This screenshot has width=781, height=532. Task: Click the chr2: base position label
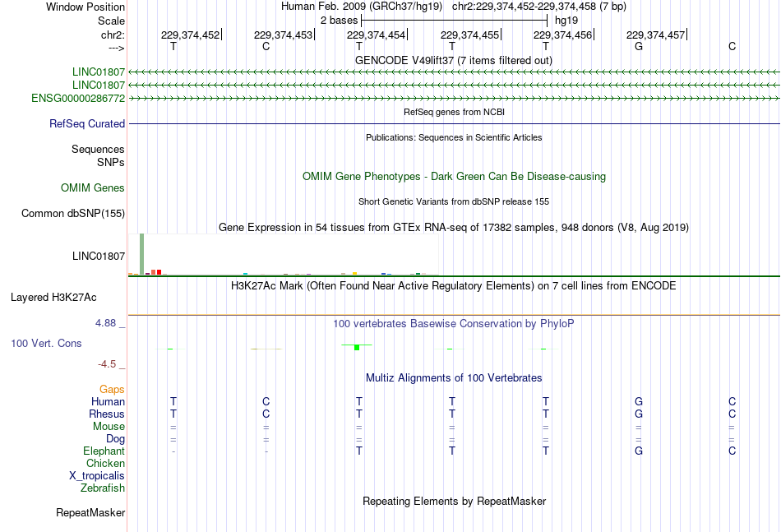click(x=113, y=35)
